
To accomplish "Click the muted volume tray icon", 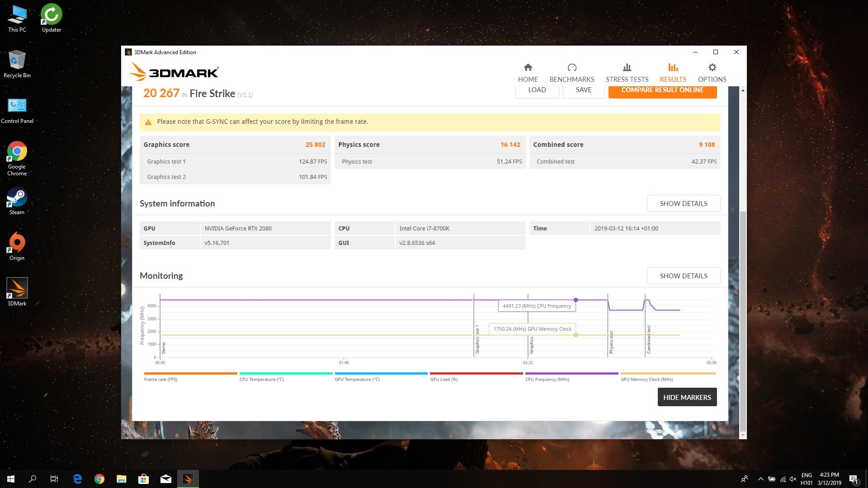I will (793, 479).
